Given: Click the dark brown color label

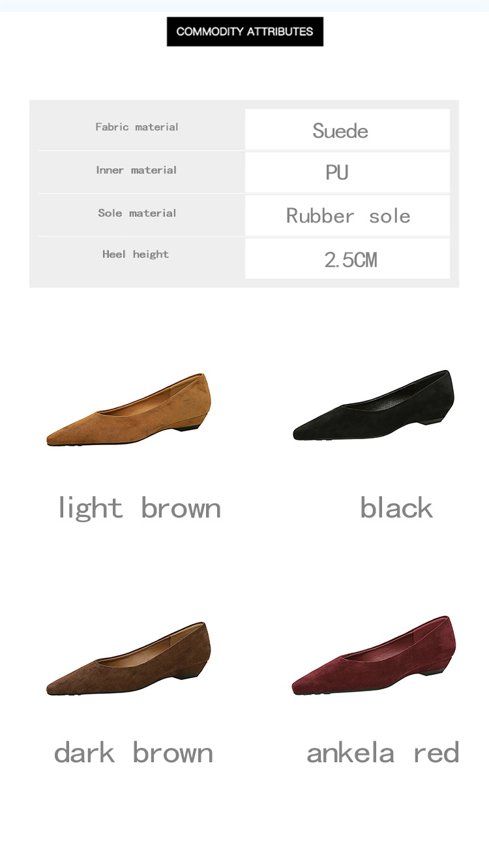Looking at the screenshot, I should 134,752.
